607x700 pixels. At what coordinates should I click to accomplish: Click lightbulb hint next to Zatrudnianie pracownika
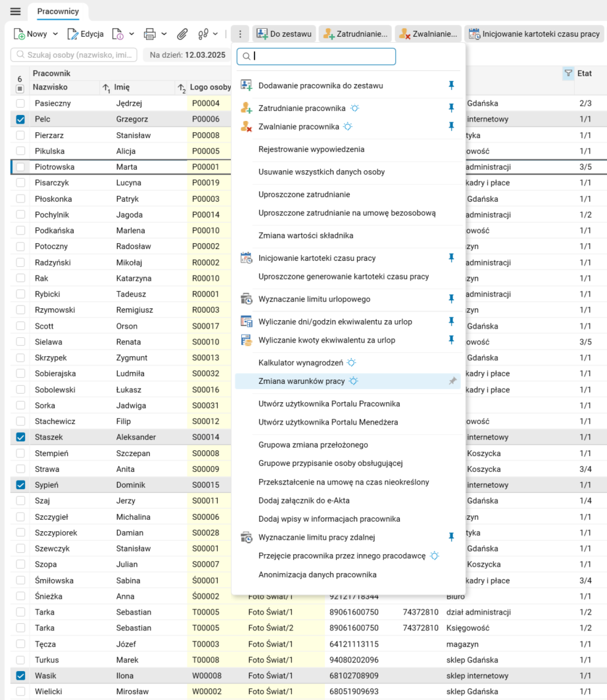(354, 108)
